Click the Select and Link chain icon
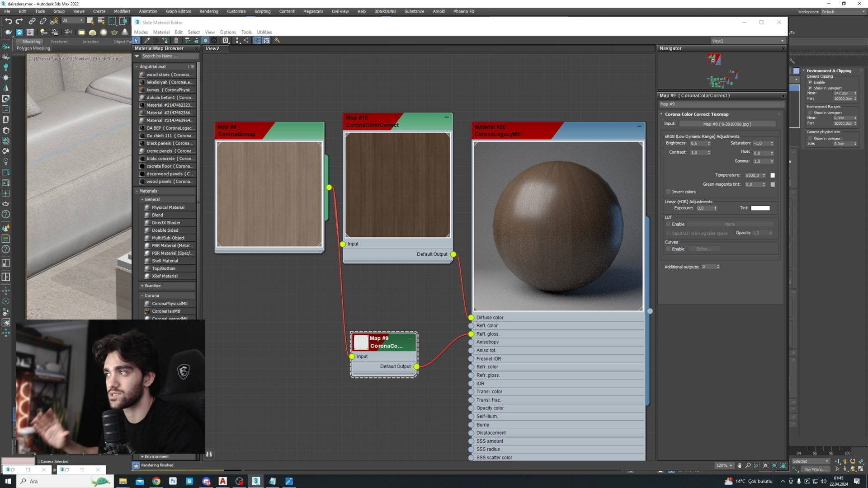The image size is (868, 488). pos(32,21)
